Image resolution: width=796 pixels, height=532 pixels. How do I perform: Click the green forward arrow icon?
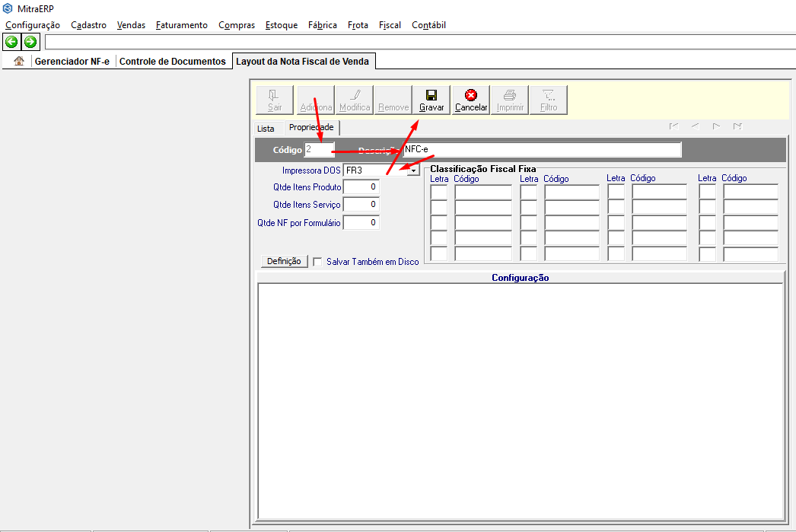pyautogui.click(x=30, y=41)
